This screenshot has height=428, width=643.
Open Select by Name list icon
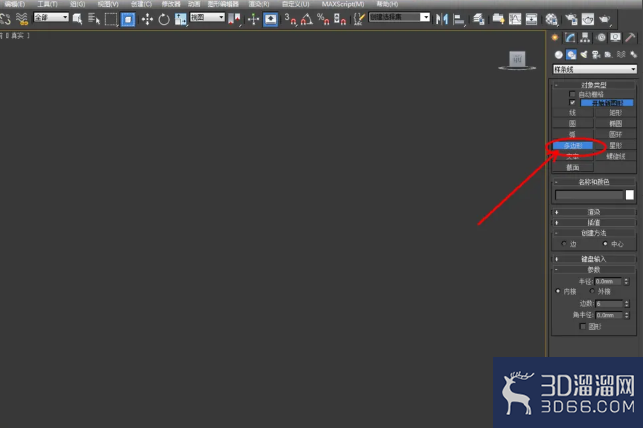pos(94,19)
